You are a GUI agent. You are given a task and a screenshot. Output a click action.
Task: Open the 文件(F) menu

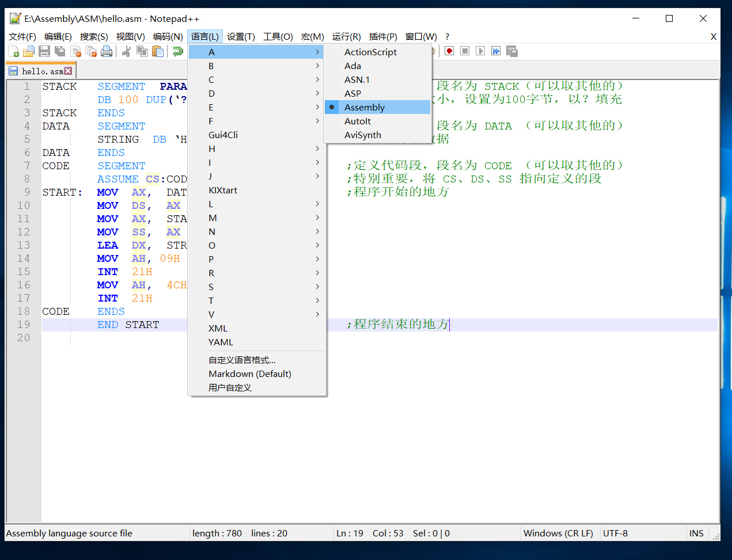click(22, 36)
